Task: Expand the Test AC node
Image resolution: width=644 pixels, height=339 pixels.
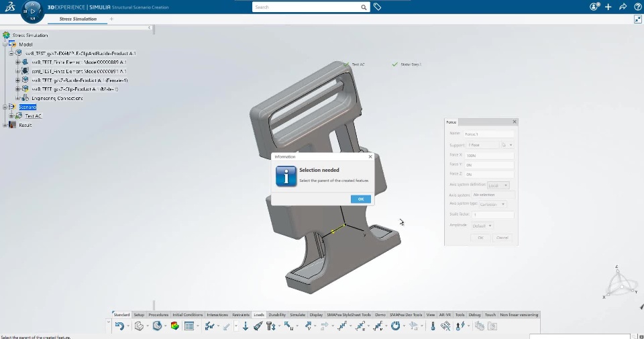Action: [x=11, y=116]
